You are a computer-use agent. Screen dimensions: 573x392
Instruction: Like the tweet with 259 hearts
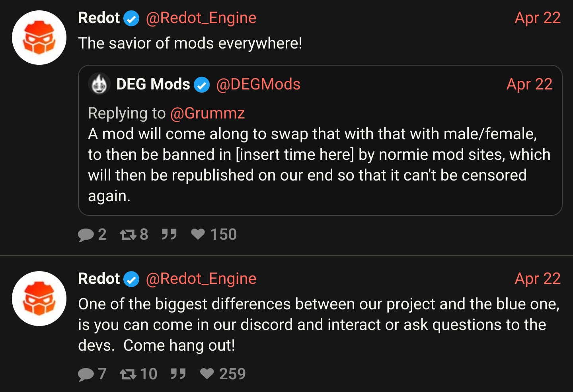coord(207,374)
